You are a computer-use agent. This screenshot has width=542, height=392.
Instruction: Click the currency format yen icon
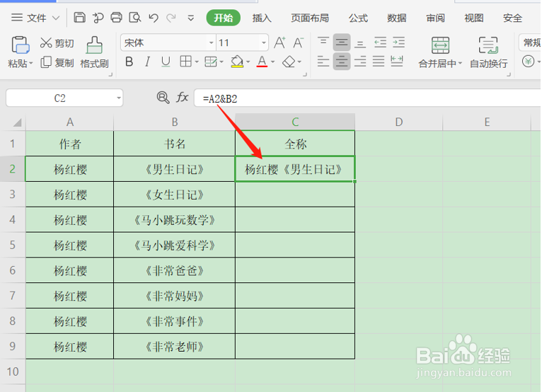(528, 62)
